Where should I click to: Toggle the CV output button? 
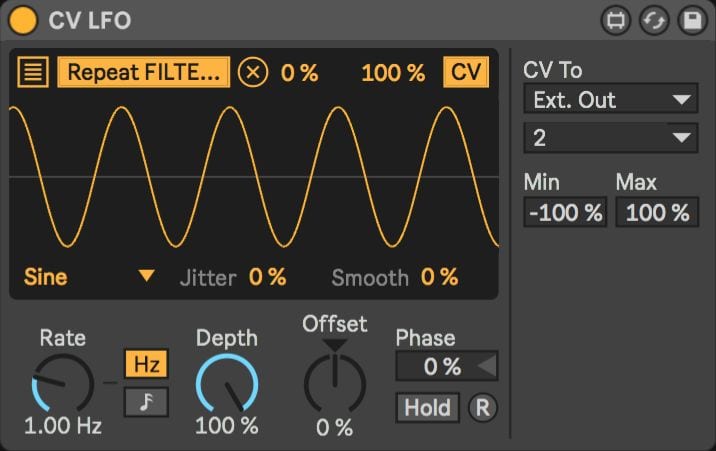[x=466, y=72]
